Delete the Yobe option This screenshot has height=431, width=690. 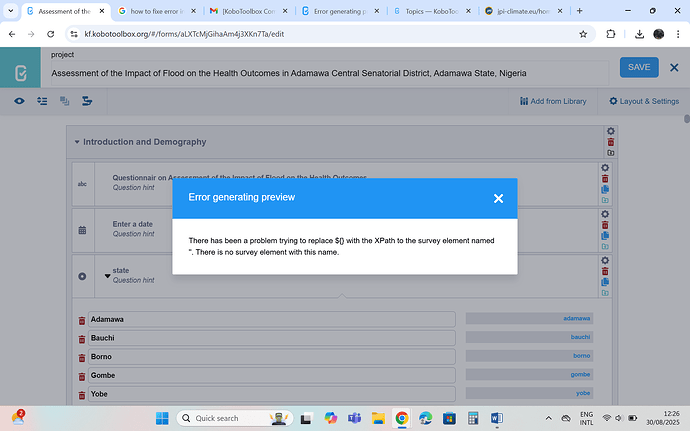tap(81, 395)
